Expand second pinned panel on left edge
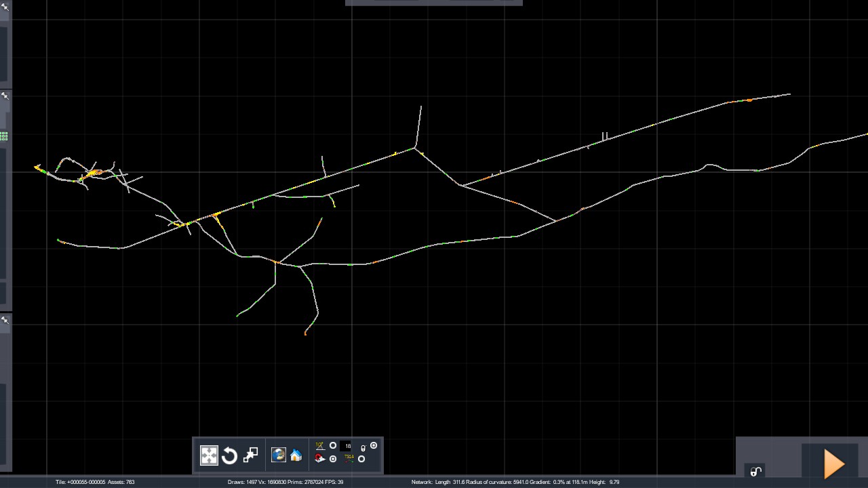868x488 pixels. pyautogui.click(x=5, y=96)
